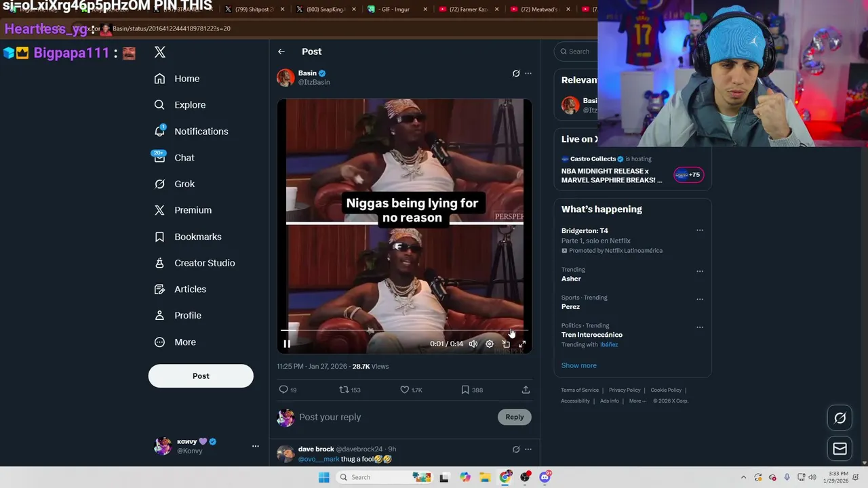Open Articles in sidebar
The width and height of the screenshot is (868, 488).
point(180,289)
